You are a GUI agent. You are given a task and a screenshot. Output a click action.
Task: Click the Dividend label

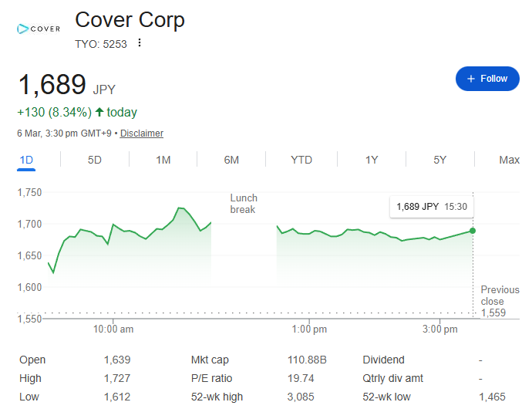(x=383, y=360)
